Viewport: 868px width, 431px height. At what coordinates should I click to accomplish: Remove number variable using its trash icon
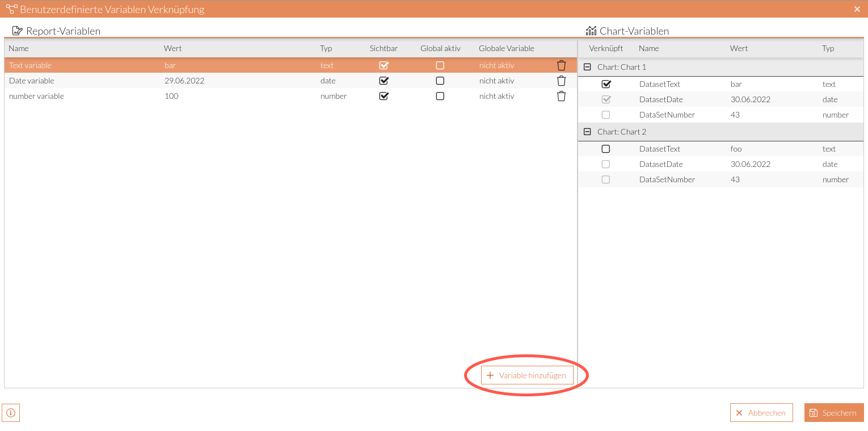click(561, 96)
